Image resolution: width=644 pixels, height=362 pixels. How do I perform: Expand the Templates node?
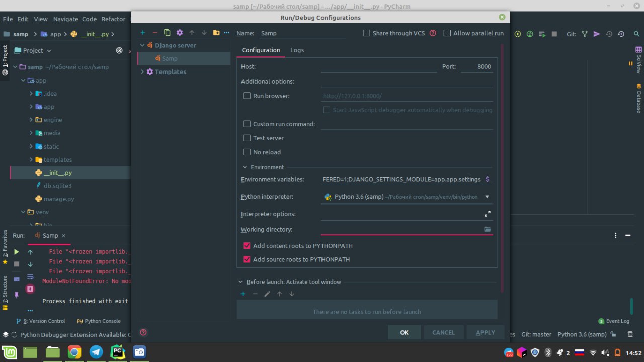coord(142,71)
